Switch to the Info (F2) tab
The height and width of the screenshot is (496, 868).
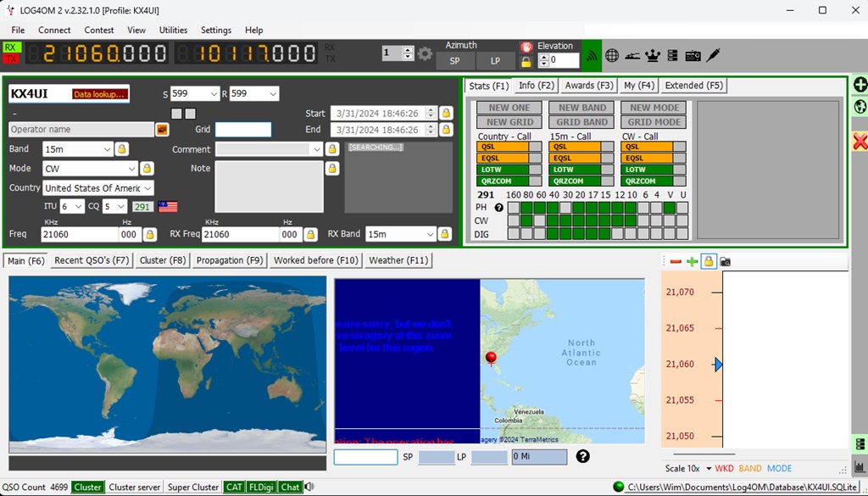537,86
